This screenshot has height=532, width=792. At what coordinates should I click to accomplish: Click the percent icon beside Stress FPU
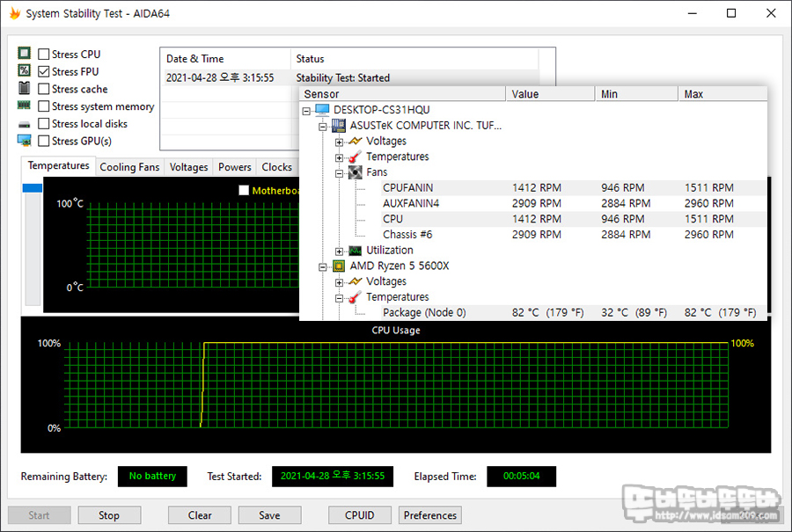(x=25, y=70)
